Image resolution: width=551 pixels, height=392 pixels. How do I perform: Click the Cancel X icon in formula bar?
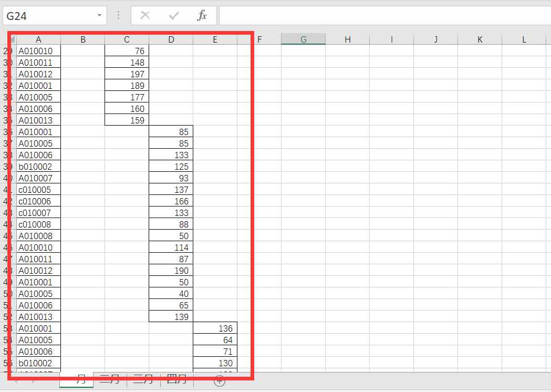145,15
